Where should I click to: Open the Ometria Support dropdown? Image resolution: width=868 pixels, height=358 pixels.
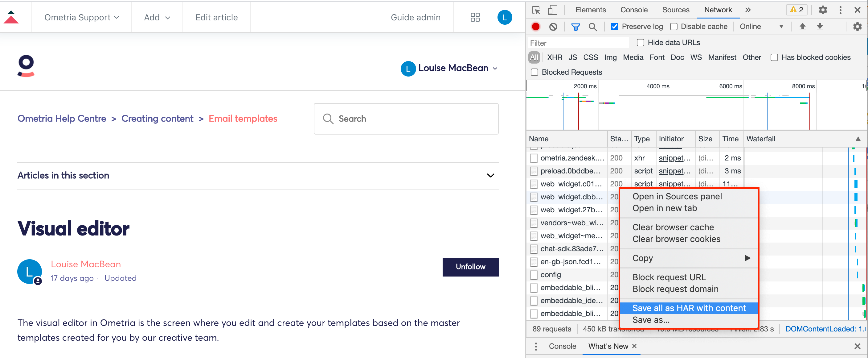click(82, 17)
